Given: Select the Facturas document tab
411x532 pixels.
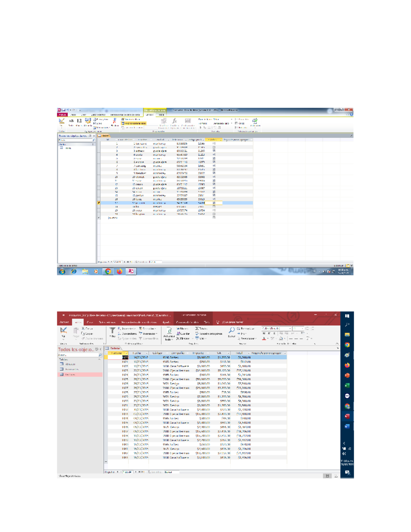Looking at the screenshot, I should coord(114,348).
